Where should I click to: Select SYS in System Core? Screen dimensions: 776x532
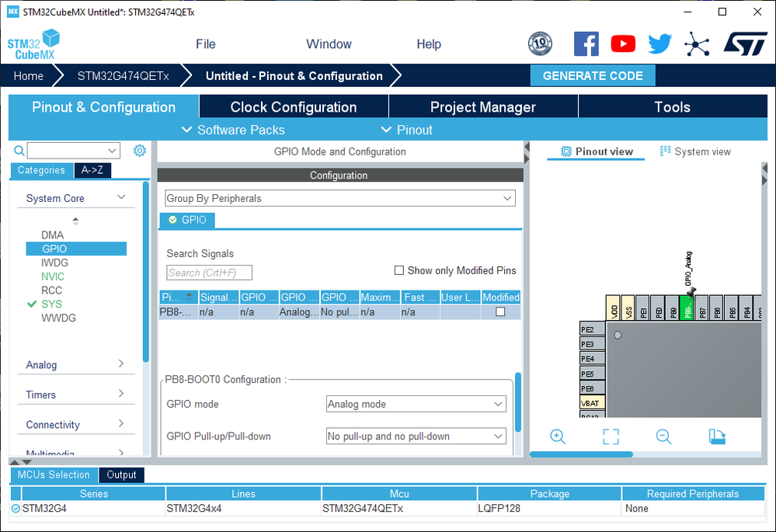(51, 304)
